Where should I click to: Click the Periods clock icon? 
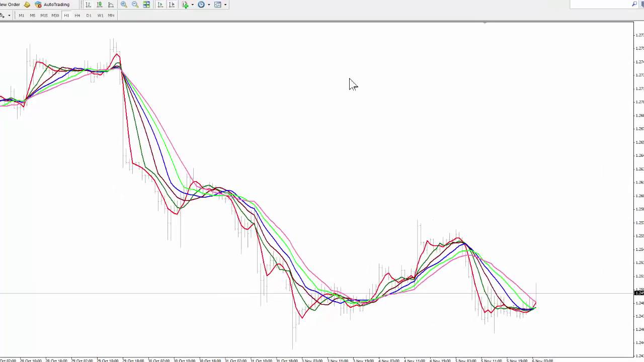tap(201, 5)
